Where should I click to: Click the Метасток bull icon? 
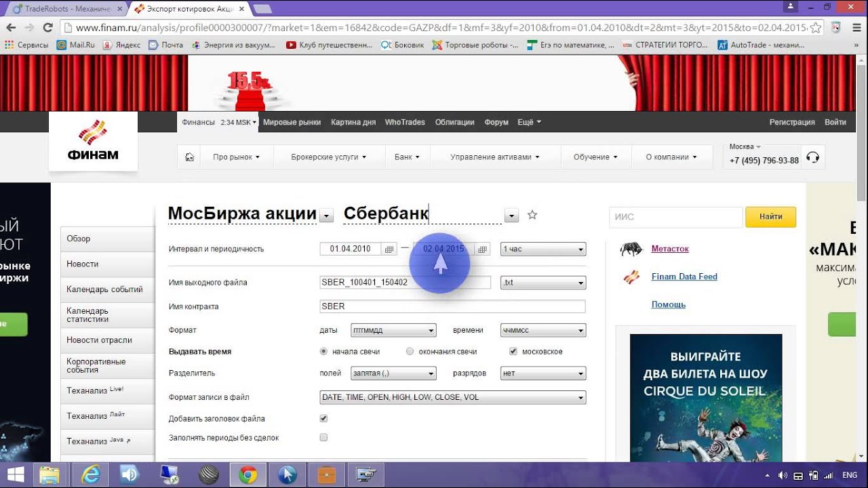pos(631,249)
